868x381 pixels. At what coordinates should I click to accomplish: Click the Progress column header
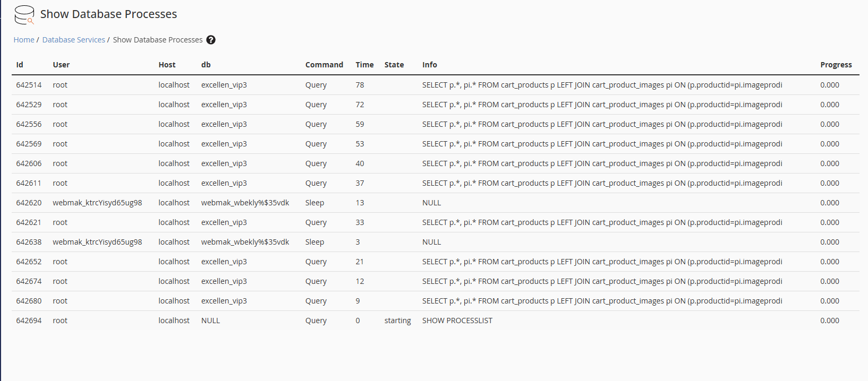coord(836,65)
